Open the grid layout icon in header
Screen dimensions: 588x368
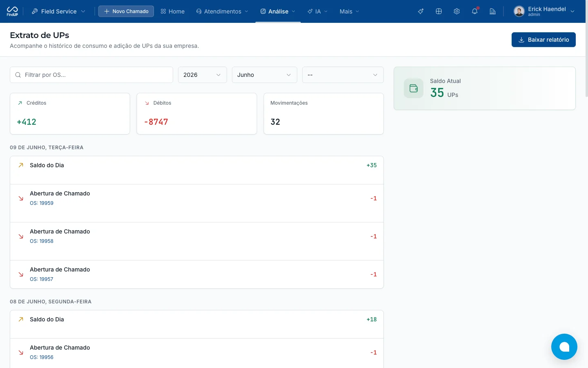tap(439, 11)
